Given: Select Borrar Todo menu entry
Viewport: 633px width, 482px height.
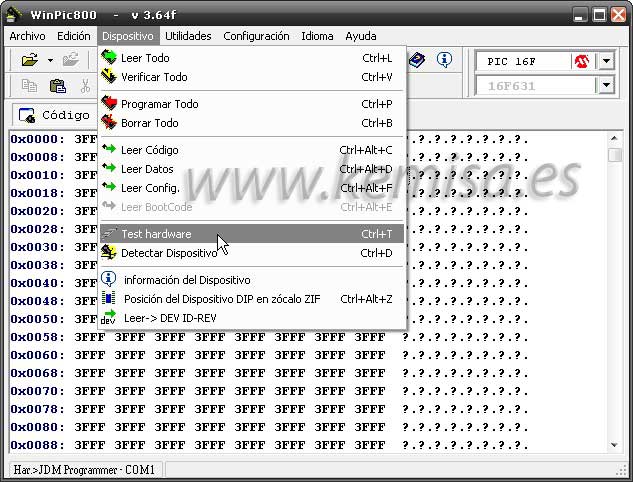Looking at the screenshot, I should (252, 123).
